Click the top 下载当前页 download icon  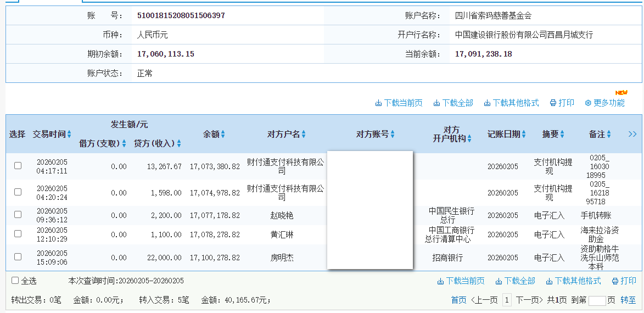click(x=378, y=103)
